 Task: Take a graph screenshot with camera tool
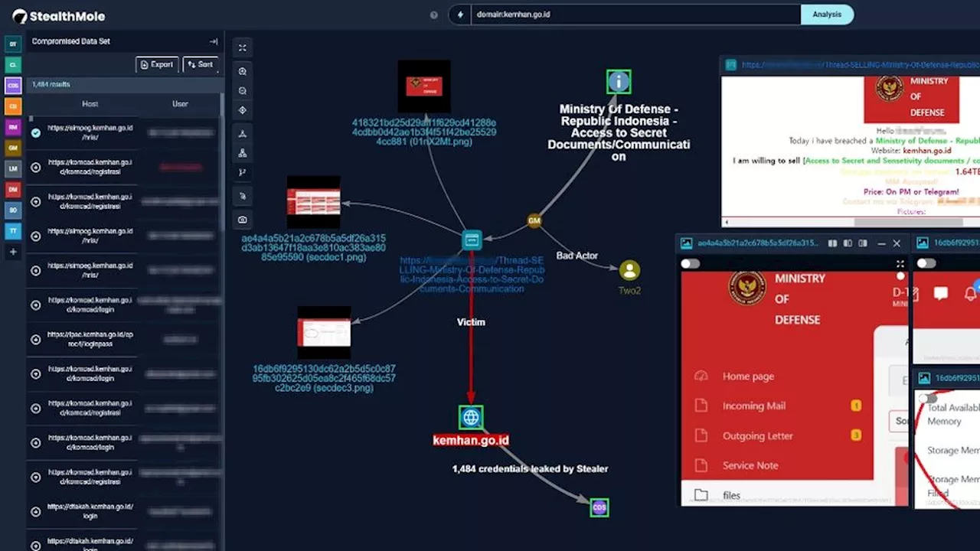242,220
